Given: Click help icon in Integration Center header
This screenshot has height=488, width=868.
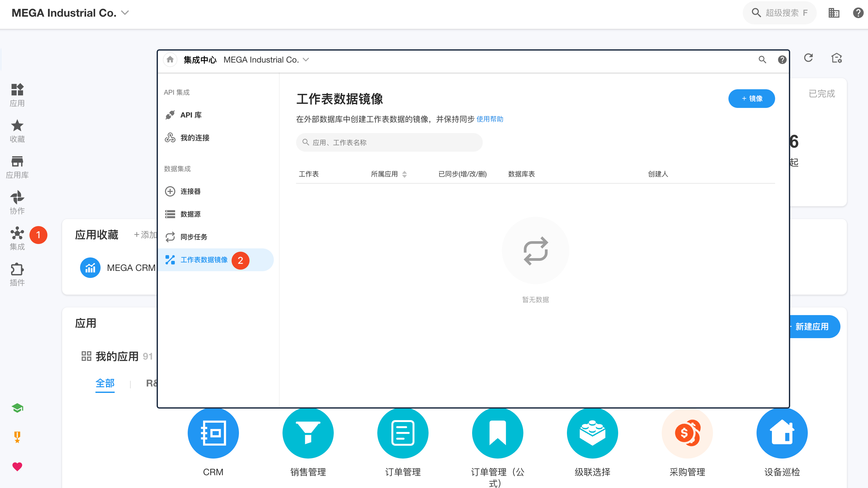Looking at the screenshot, I should tap(782, 60).
